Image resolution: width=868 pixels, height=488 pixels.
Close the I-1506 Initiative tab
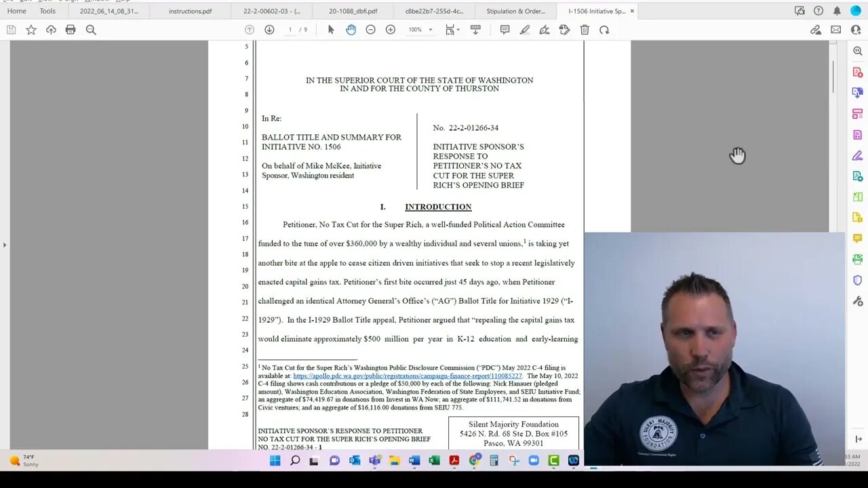632,11
